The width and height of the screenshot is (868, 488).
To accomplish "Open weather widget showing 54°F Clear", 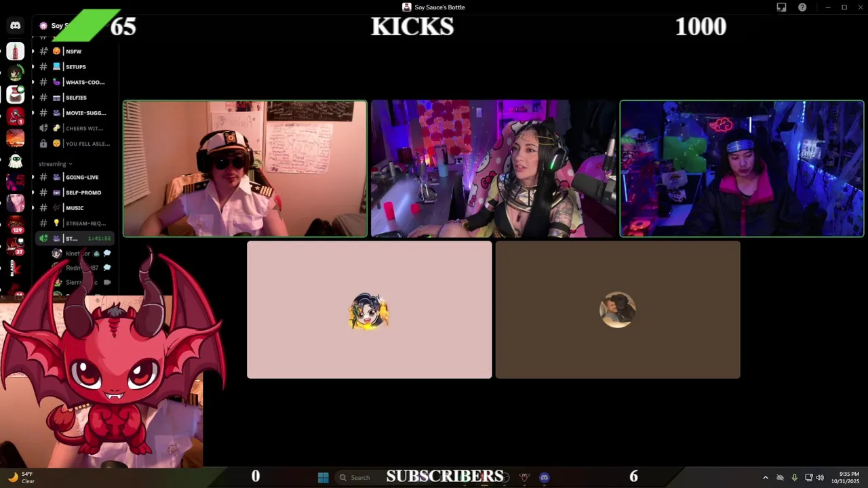I will click(x=20, y=477).
